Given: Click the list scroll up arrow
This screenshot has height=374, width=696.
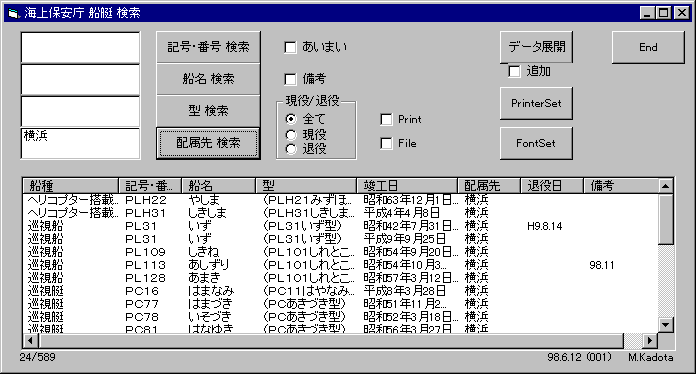Looking at the screenshot, I should tap(665, 186).
